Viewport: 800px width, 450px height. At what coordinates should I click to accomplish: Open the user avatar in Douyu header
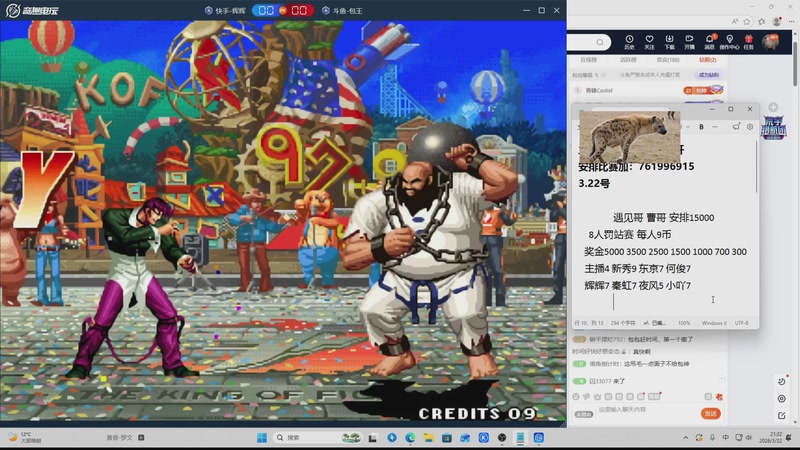770,42
